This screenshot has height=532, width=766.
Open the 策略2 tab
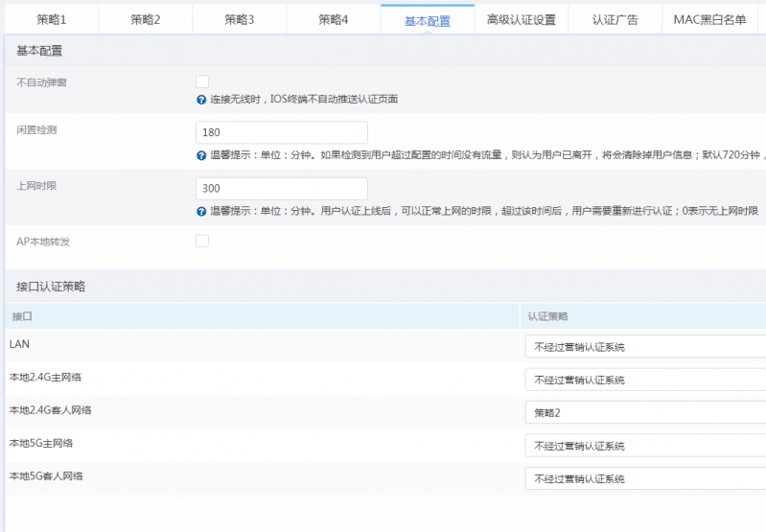146,19
